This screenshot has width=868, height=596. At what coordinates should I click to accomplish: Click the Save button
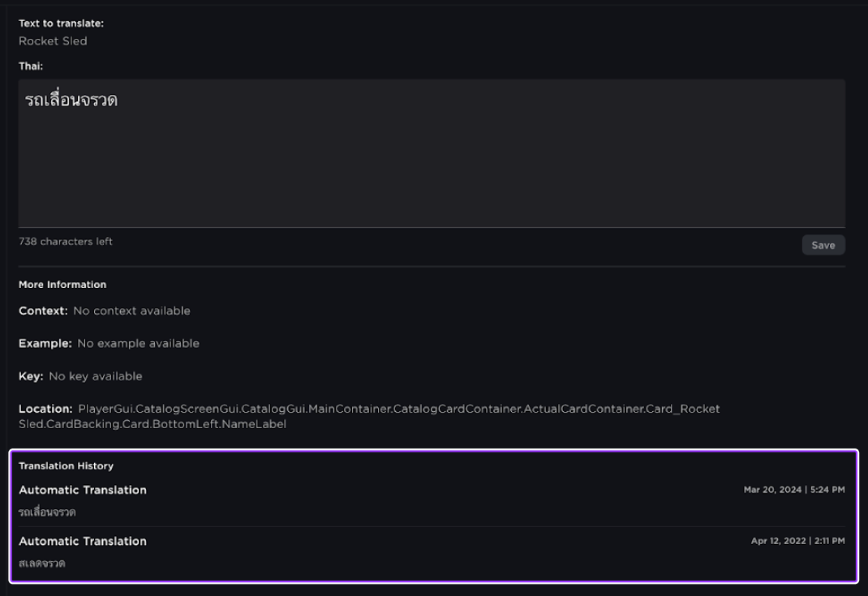pyautogui.click(x=823, y=245)
